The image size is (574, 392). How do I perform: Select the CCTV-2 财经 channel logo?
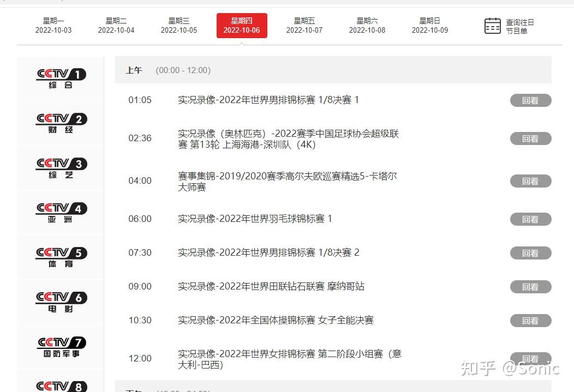61,123
